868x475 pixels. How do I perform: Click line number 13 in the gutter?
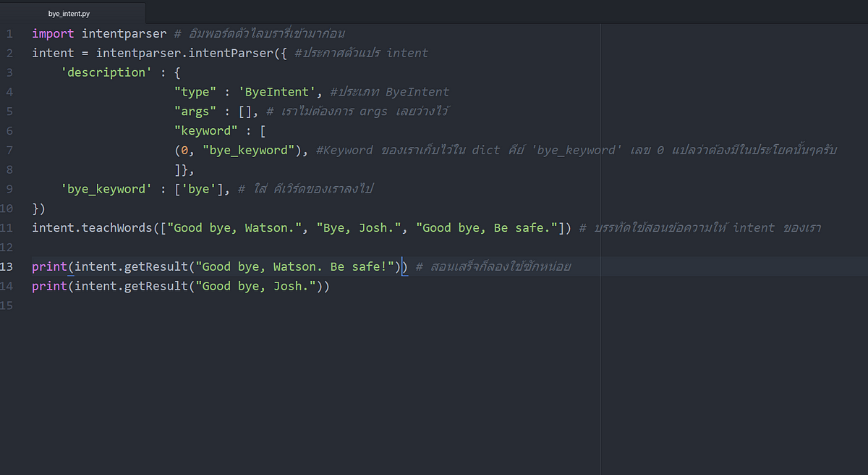[x=7, y=266]
